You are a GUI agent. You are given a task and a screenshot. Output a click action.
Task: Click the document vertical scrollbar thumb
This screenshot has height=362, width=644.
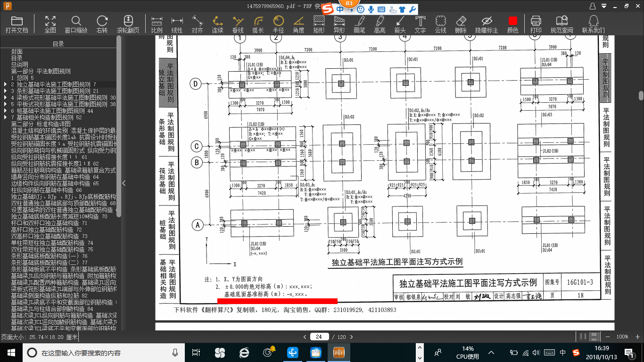[x=641, y=96]
